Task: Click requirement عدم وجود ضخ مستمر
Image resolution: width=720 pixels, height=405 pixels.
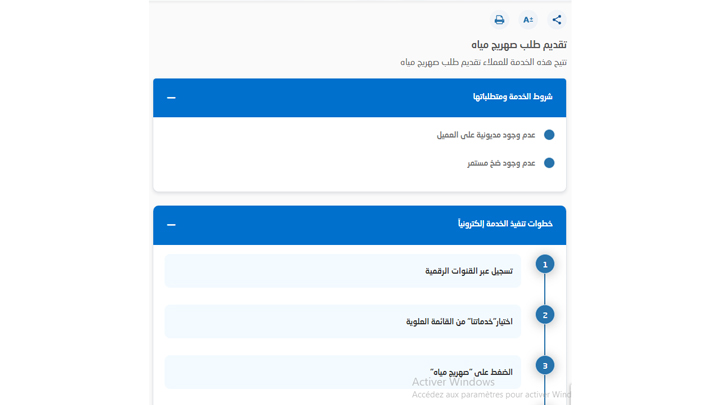Action: pyautogui.click(x=501, y=163)
